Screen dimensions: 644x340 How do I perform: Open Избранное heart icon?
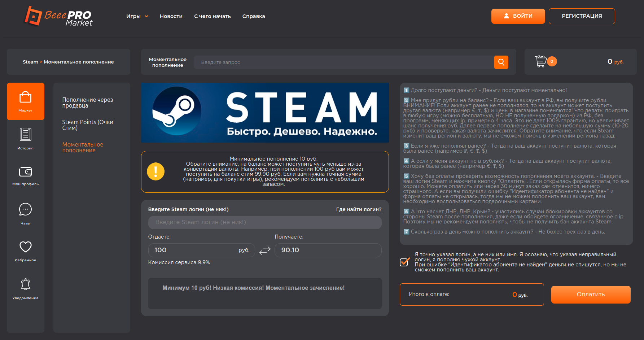(25, 247)
